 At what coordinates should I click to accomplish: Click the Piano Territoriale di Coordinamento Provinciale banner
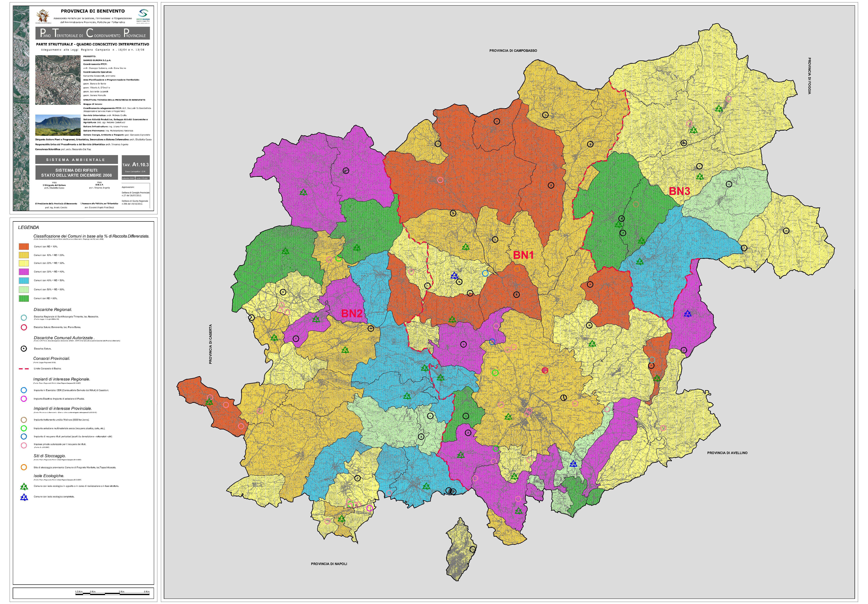93,33
